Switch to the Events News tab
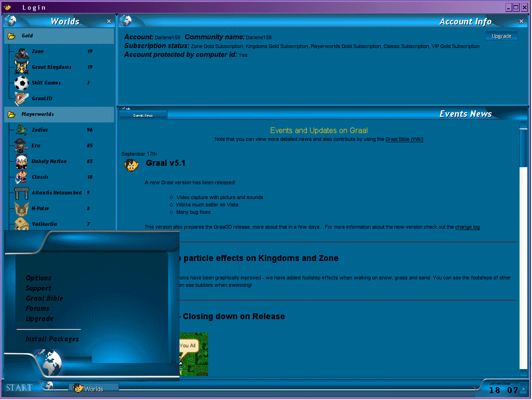The width and height of the screenshot is (532, 400). (x=143, y=115)
